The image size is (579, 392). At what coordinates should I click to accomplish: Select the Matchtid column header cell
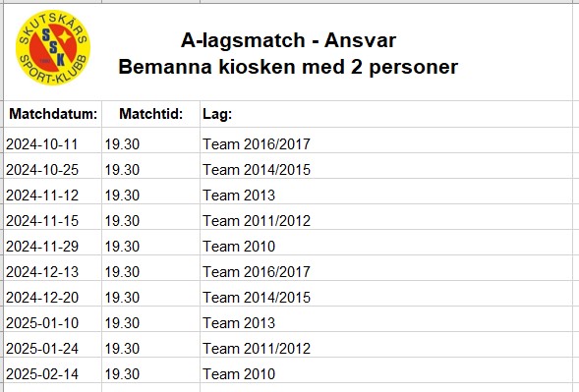click(x=151, y=114)
